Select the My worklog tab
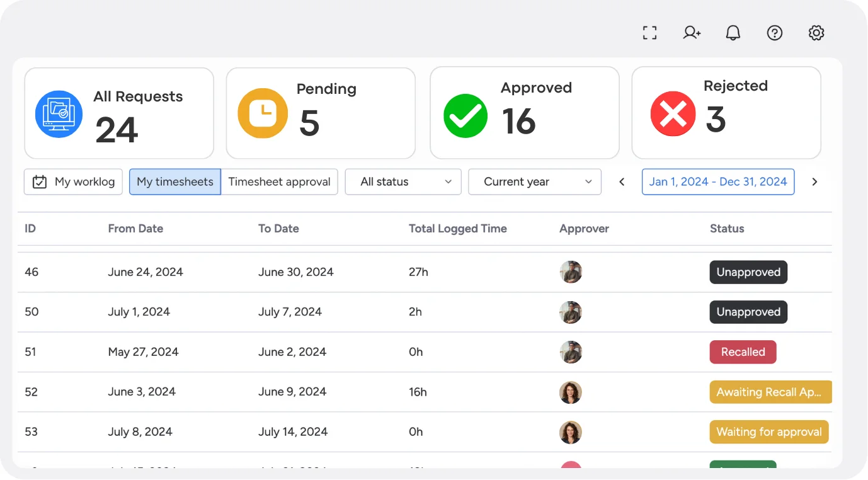Viewport: 868px width, 480px height. click(73, 181)
